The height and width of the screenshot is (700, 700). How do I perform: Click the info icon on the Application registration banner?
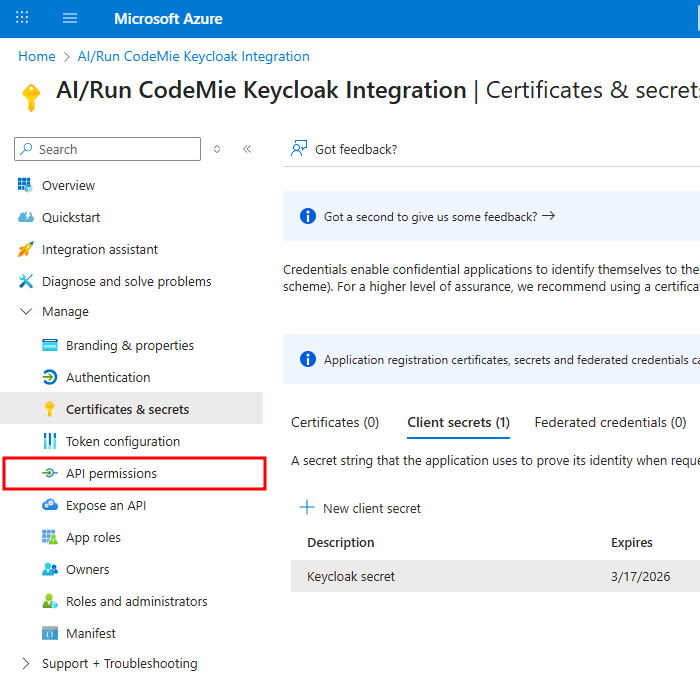tap(308, 359)
